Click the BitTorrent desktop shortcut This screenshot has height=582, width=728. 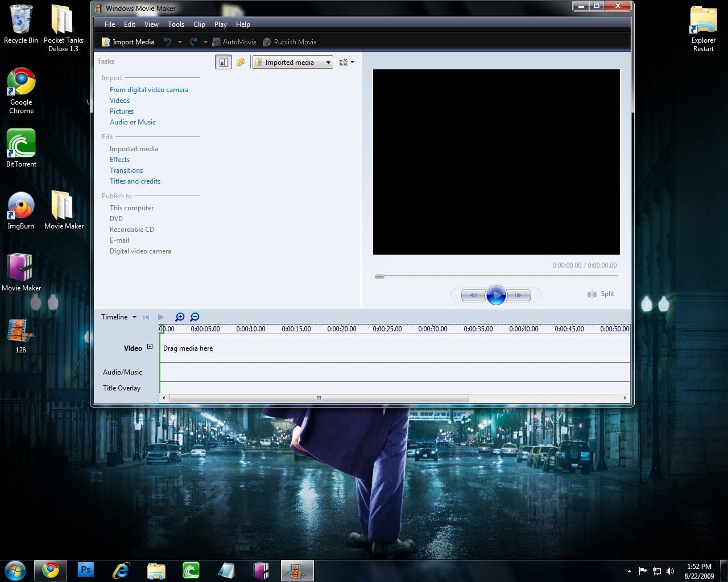[x=21, y=148]
